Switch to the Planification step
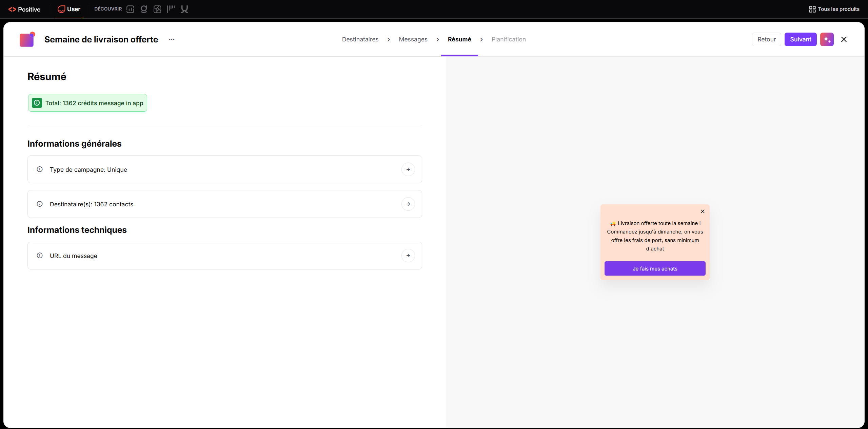The image size is (868, 429). pyautogui.click(x=509, y=39)
